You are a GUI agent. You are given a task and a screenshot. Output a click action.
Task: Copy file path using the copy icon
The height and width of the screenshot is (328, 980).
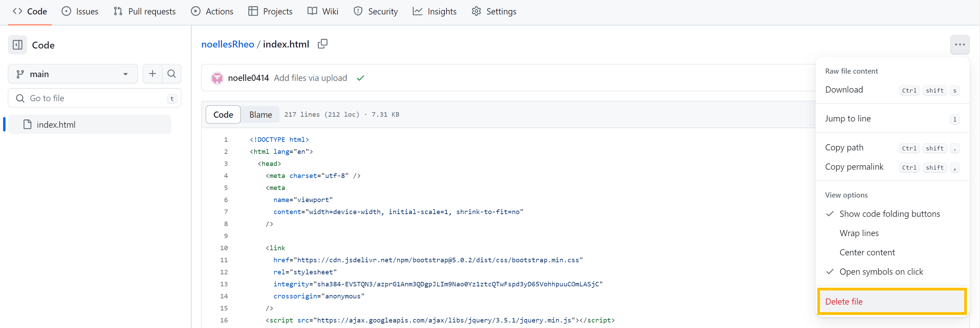[323, 44]
